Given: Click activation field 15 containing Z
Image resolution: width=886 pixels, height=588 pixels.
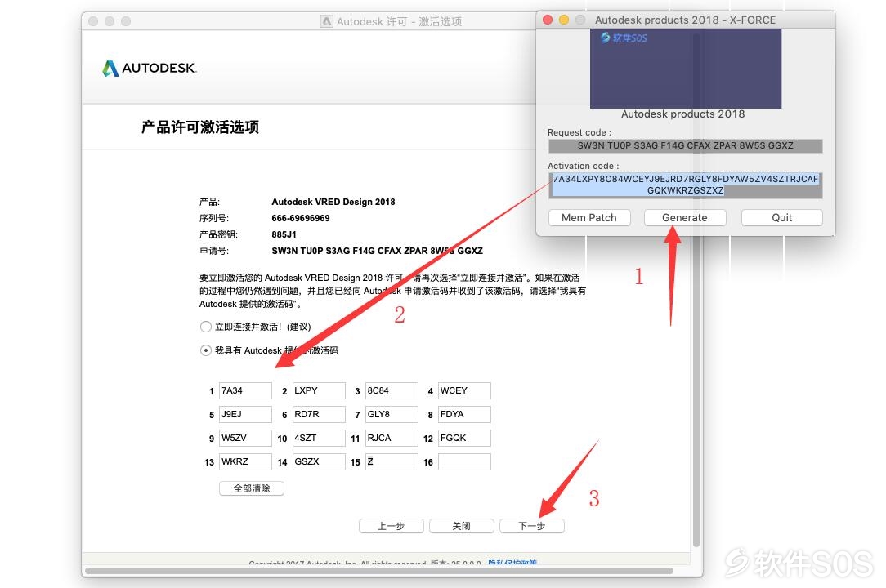Looking at the screenshot, I should [392, 461].
